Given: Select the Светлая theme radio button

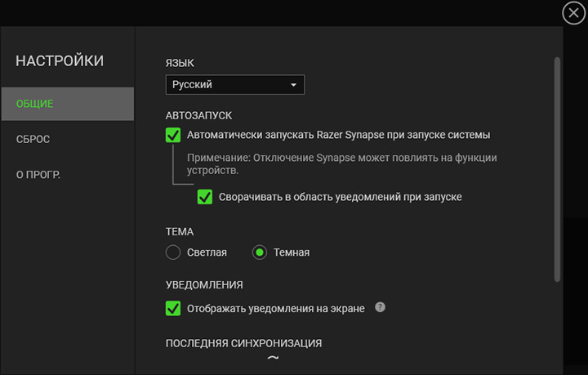Looking at the screenshot, I should (173, 252).
